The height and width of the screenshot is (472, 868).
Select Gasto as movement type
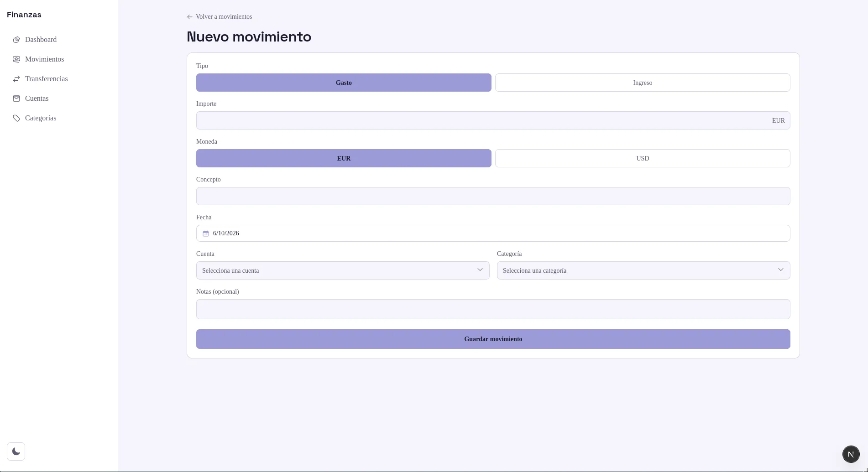coord(344,83)
